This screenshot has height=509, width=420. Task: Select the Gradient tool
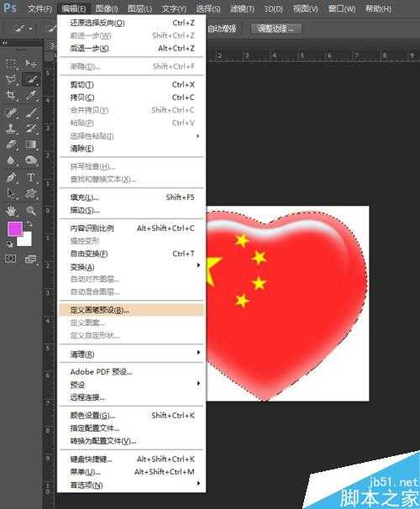(31, 144)
